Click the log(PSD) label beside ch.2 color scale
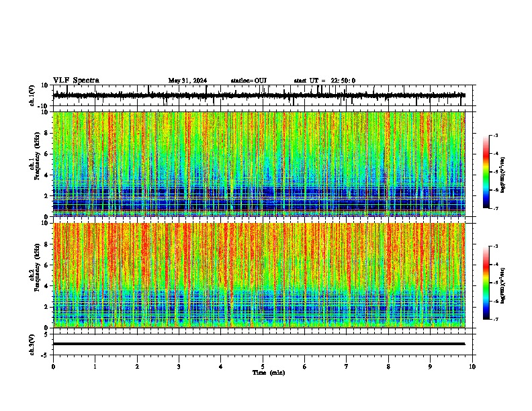The height and width of the screenshot is (411, 532). pos(503,286)
